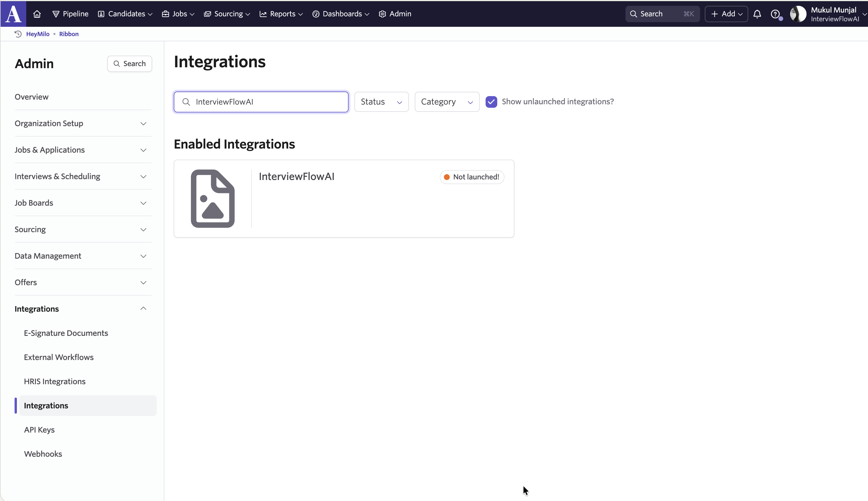Select Overview in admin sidebar

point(32,97)
